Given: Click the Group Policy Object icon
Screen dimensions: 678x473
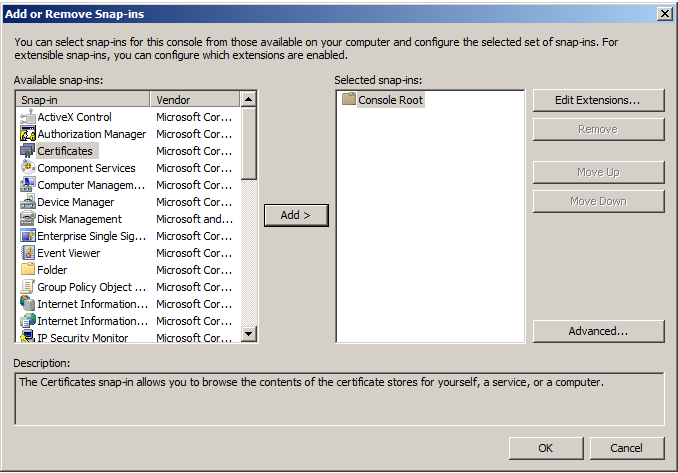Looking at the screenshot, I should (x=28, y=287).
